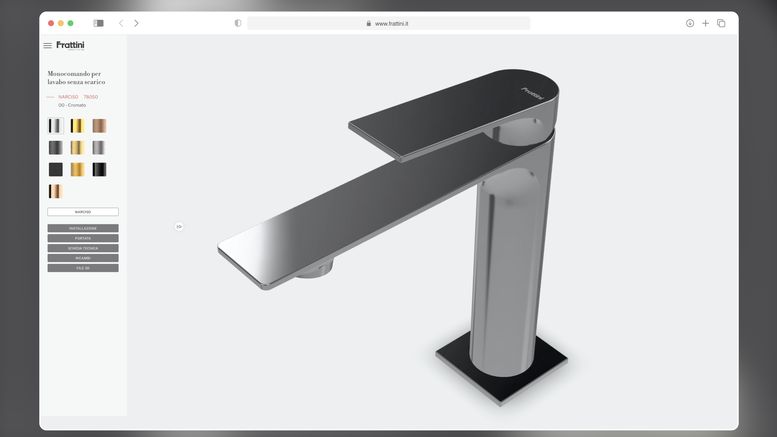Open the hamburger menu beside Frattini logo
This screenshot has width=777, height=437.
click(48, 46)
